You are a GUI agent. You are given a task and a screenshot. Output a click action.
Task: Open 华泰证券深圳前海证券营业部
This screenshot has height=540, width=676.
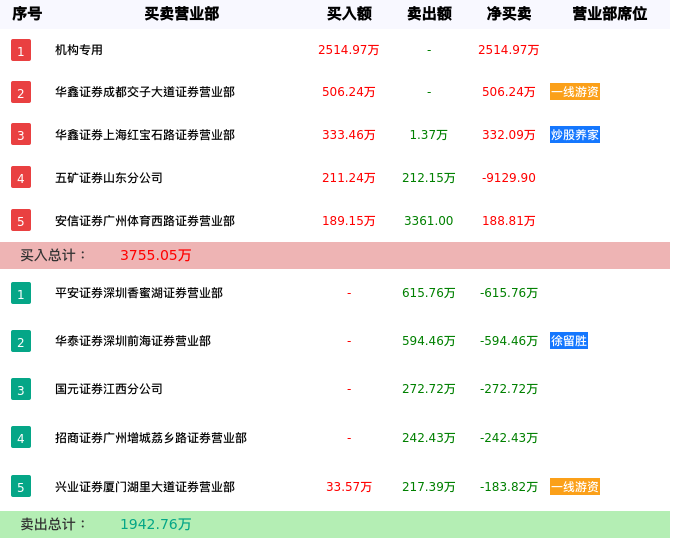tap(133, 341)
